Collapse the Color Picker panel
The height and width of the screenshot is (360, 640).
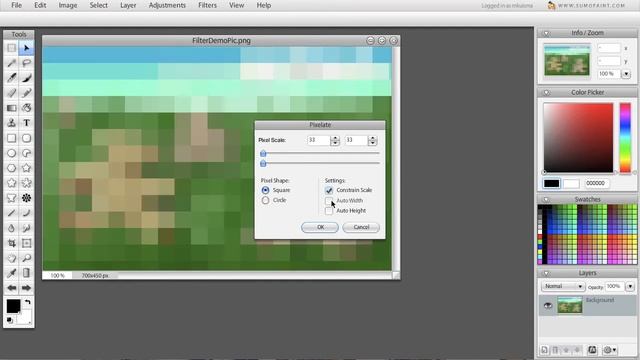(x=546, y=93)
